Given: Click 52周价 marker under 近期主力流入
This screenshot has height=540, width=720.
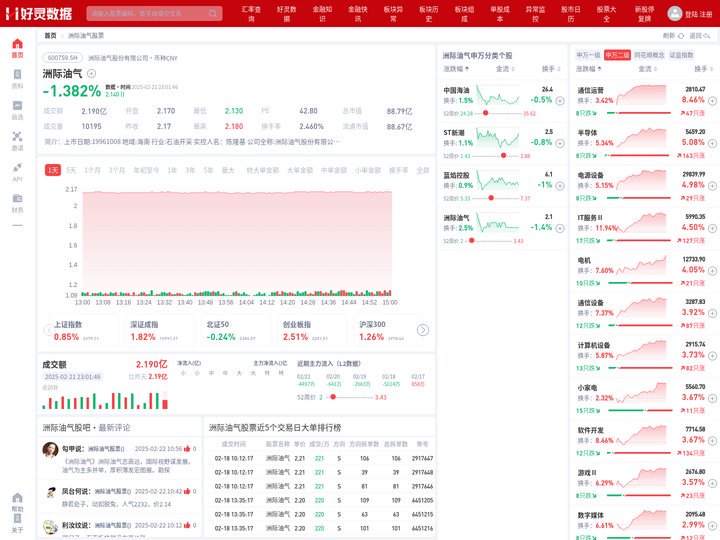Looking at the screenshot, I should point(333,397).
